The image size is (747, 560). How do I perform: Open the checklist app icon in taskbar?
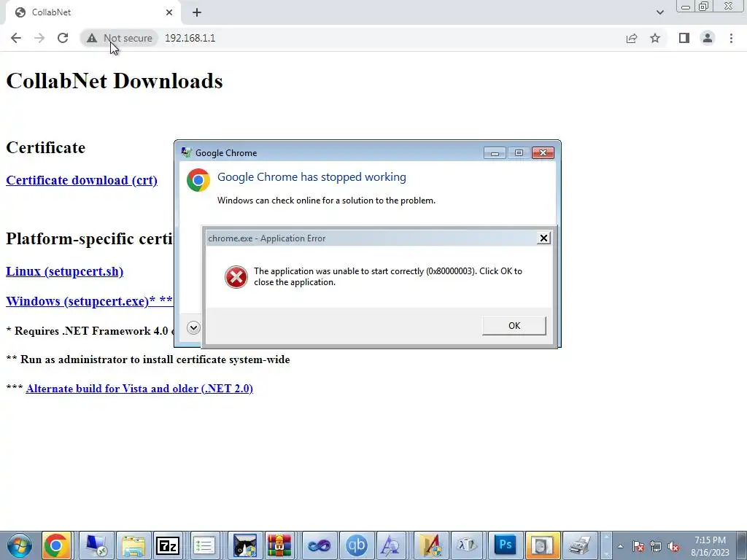pyautogui.click(x=204, y=545)
